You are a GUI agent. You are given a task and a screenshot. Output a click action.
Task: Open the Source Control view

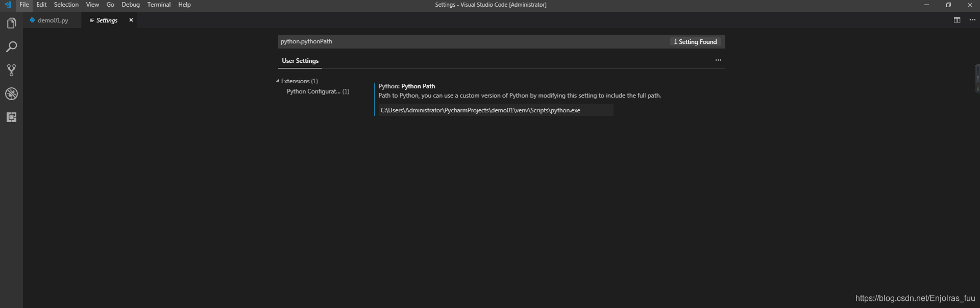(x=11, y=70)
